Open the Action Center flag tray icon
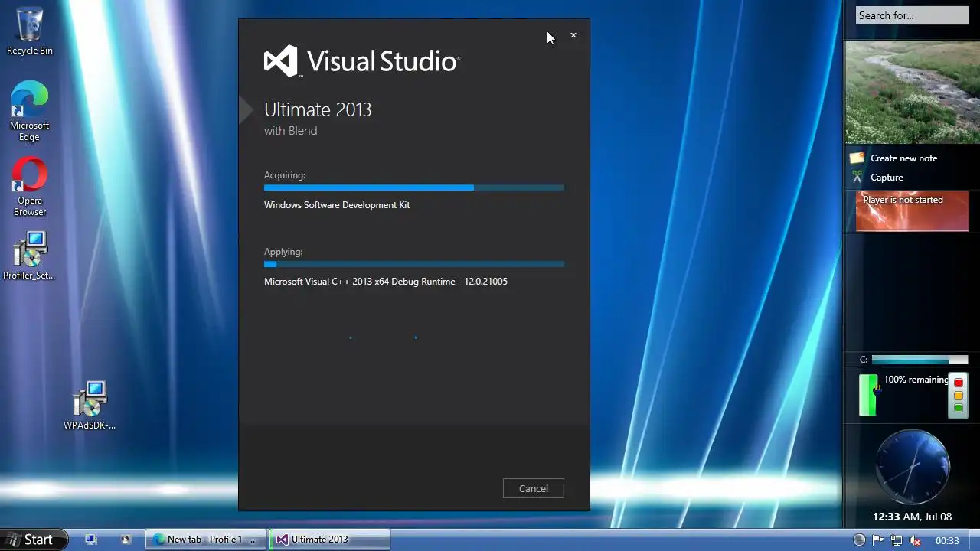Screen dimensions: 980x551 pos(878,540)
